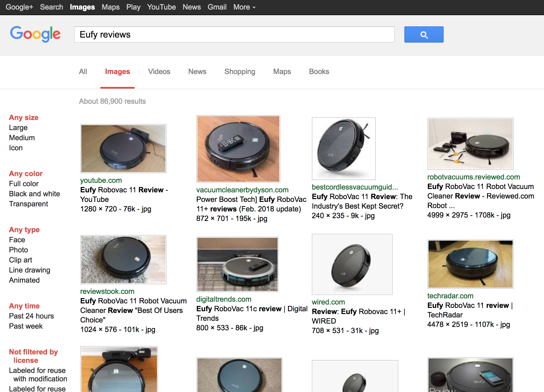Switch to the News results tab
Screen dimensions: 544x392
pos(197,72)
